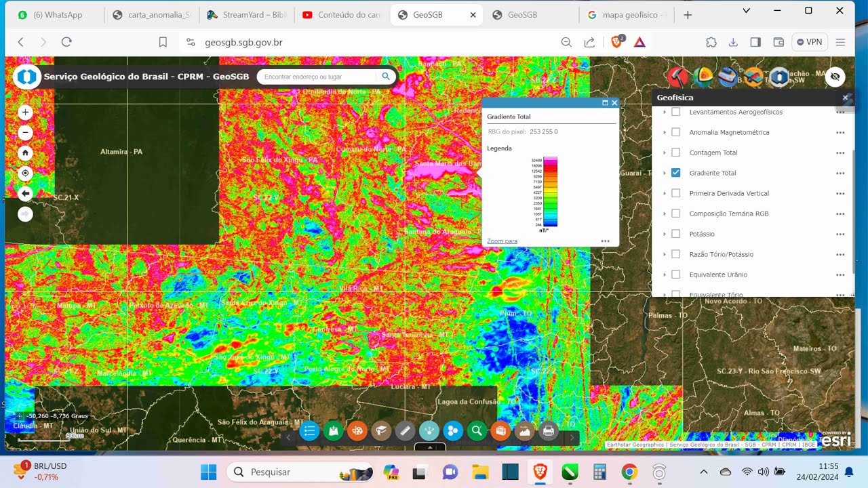Viewport: 868px width, 488px height.
Task: Enable Primeira Derivada Vertical layer checkbox
Action: click(x=675, y=193)
